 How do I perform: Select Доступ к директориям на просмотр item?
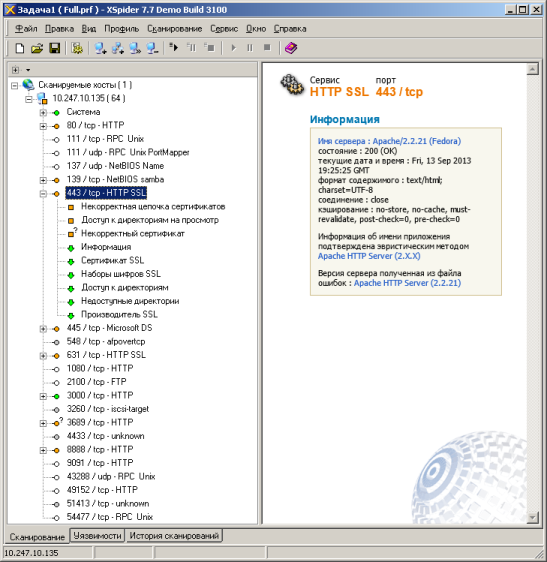pos(150,220)
